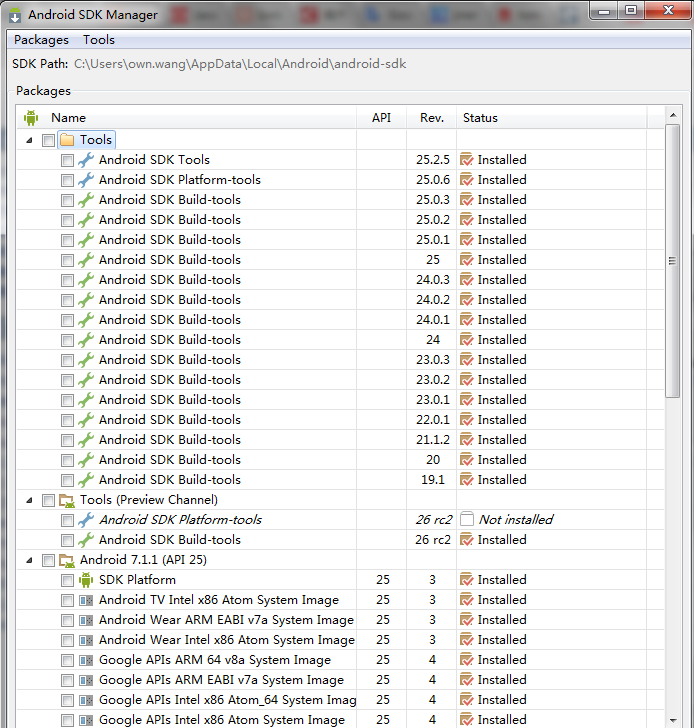Click the Status column header
This screenshot has width=694, height=728.
click(551, 117)
